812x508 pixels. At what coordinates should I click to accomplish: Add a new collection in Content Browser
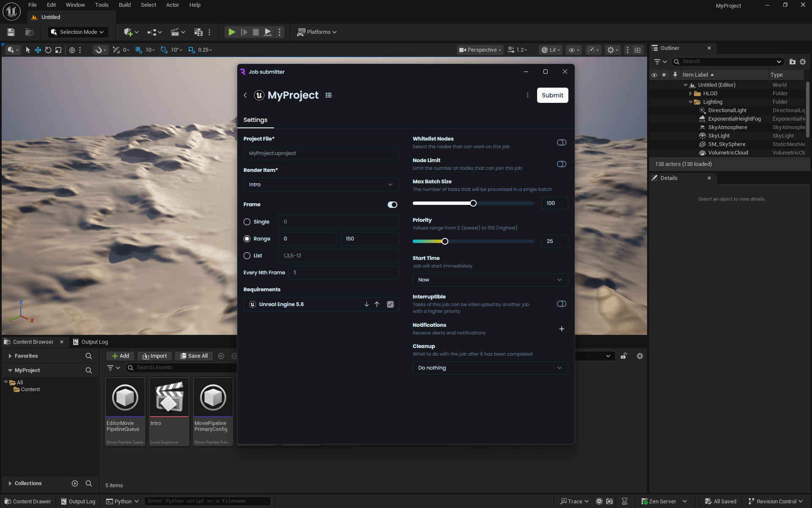[x=75, y=483]
